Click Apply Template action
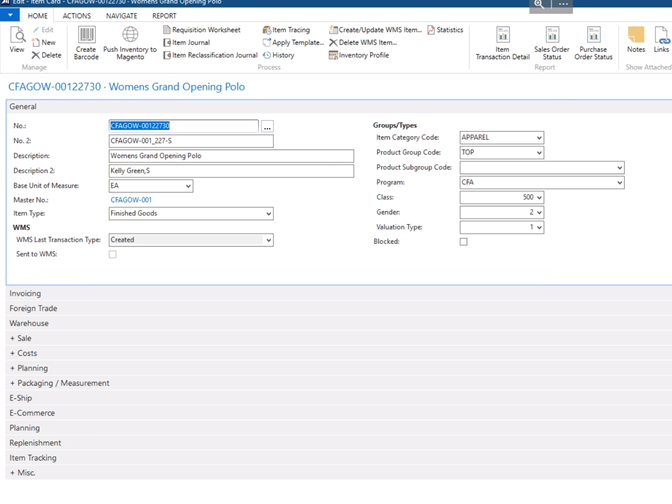672x504 pixels. [293, 42]
